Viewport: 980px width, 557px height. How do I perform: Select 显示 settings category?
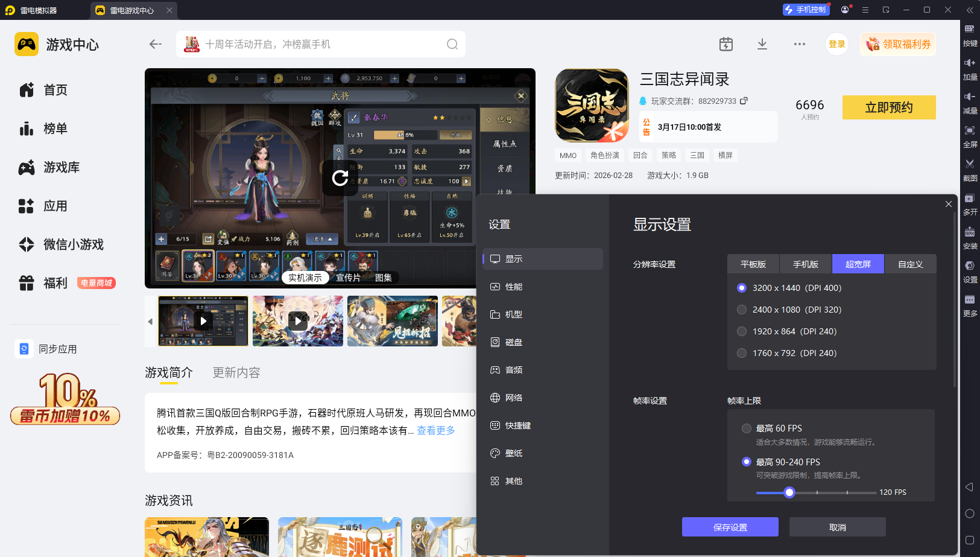coord(543,259)
